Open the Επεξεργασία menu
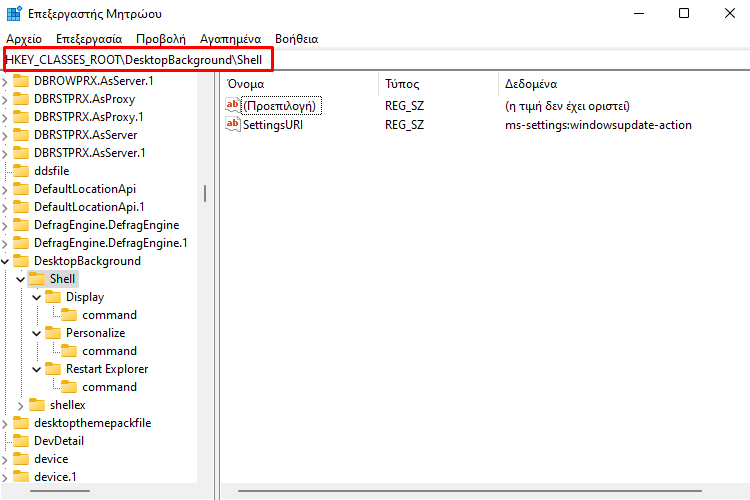 pos(89,39)
